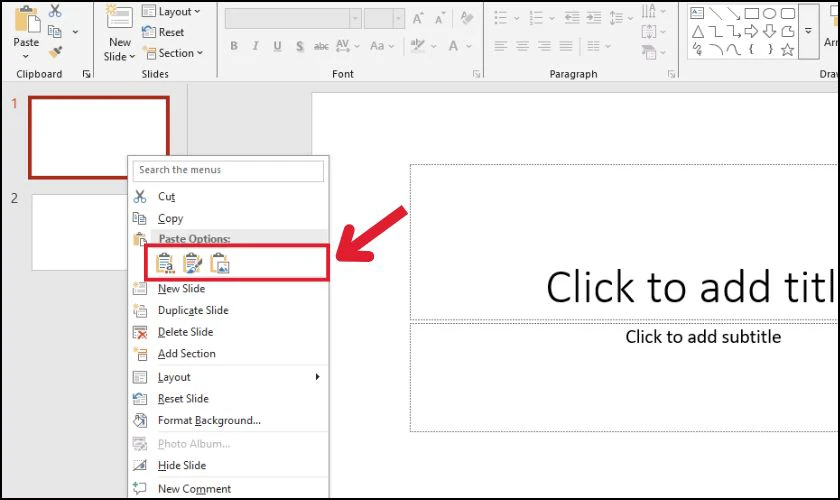Screen dimensions: 840x500
Task: Select the 5-Point Star shape
Action: [788, 50]
